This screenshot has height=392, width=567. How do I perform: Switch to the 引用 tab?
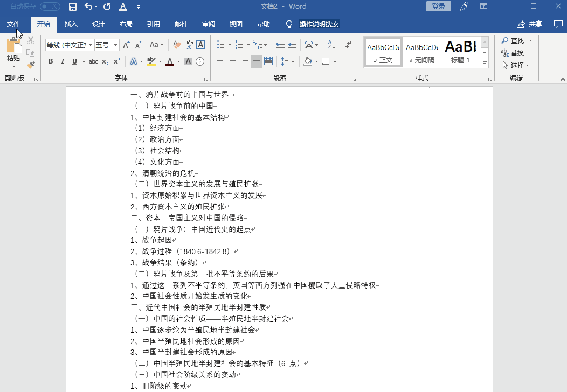153,24
